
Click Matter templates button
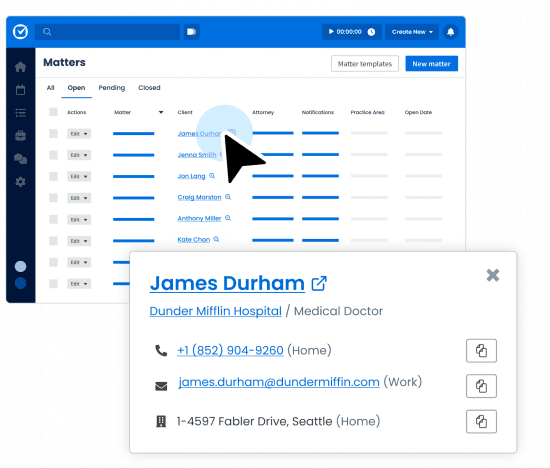tap(365, 64)
